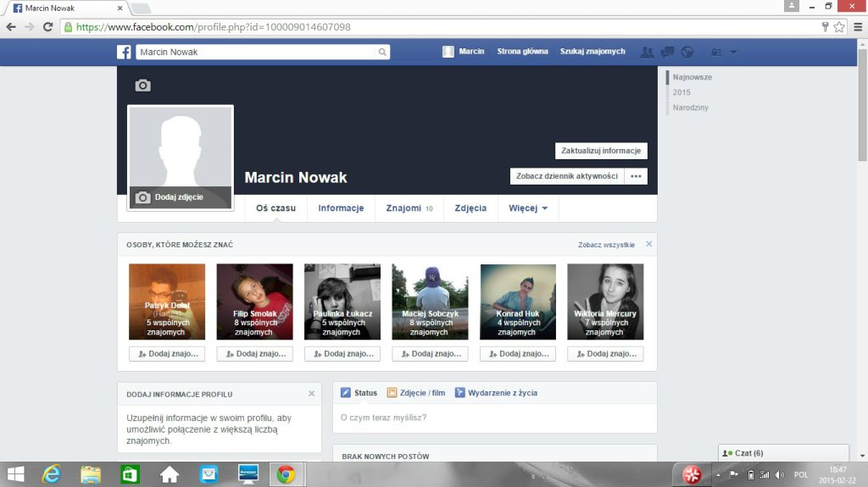868x487 pixels.
Task: Click the Facebook logo icon
Action: tap(124, 52)
